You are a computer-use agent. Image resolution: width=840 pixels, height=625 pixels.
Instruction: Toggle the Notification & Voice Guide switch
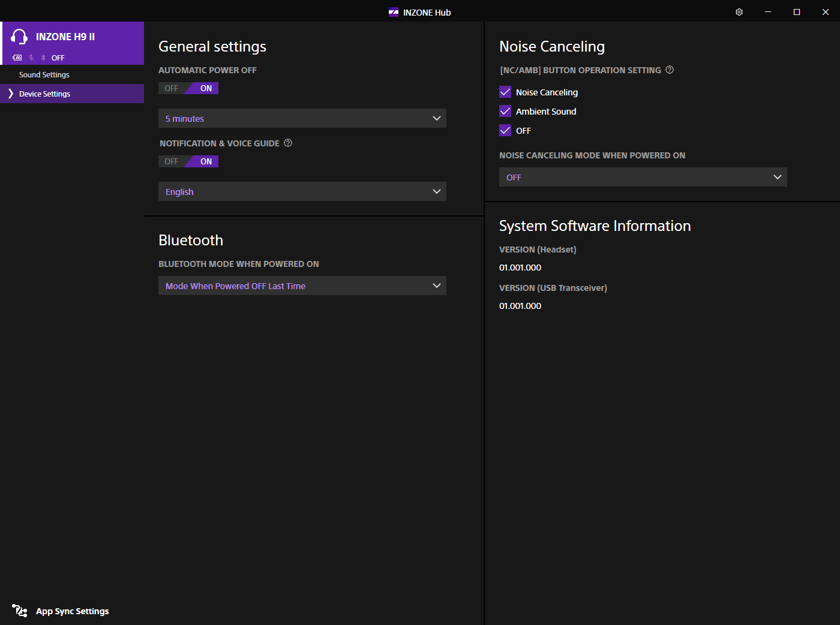pos(188,161)
